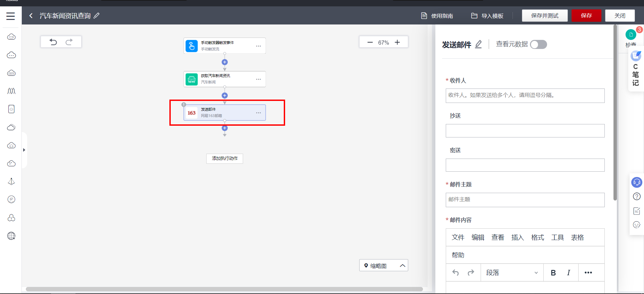Open the 段落 paragraph style dropdown
Viewport: 644px width, 294px height.
pos(512,273)
